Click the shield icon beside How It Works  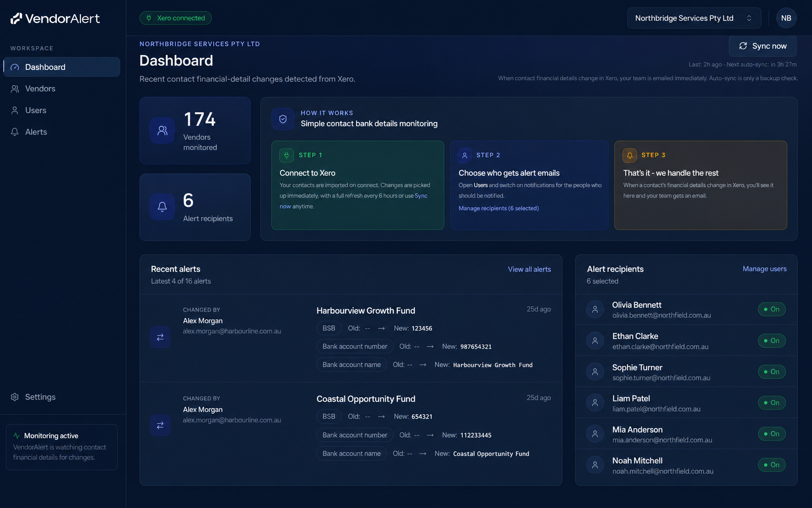[x=283, y=119]
